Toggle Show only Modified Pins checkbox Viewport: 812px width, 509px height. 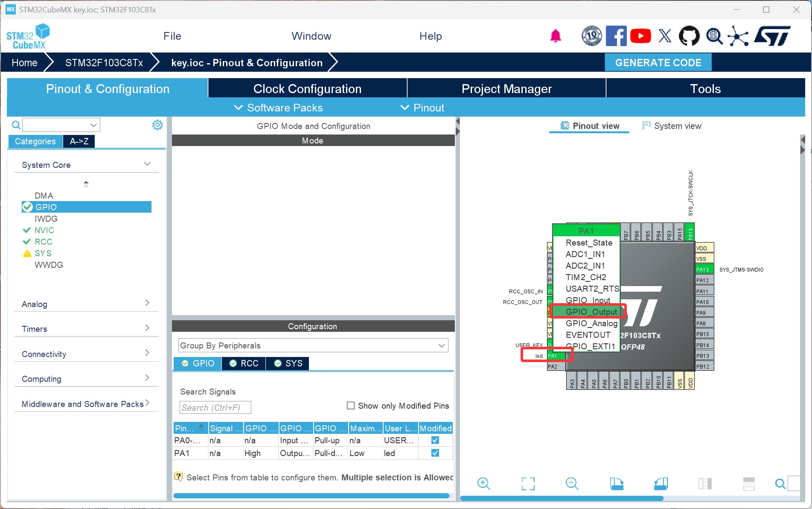(351, 406)
